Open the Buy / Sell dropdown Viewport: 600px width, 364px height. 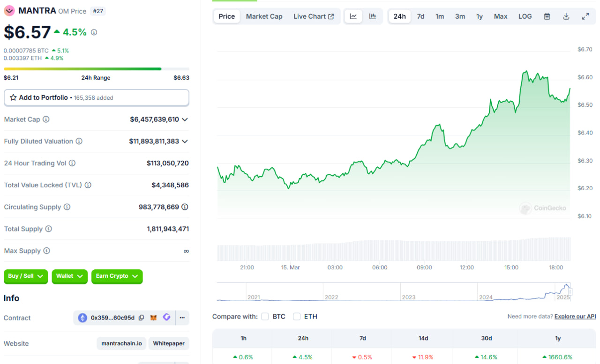click(26, 276)
